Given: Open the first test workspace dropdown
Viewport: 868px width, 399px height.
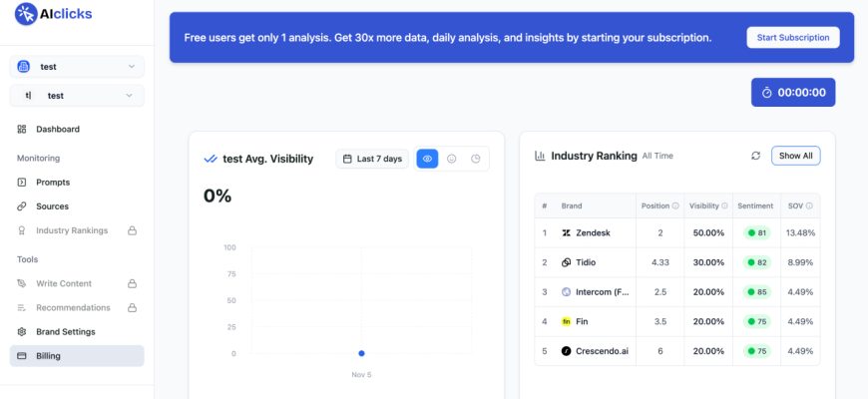Looking at the screenshot, I should [x=77, y=67].
